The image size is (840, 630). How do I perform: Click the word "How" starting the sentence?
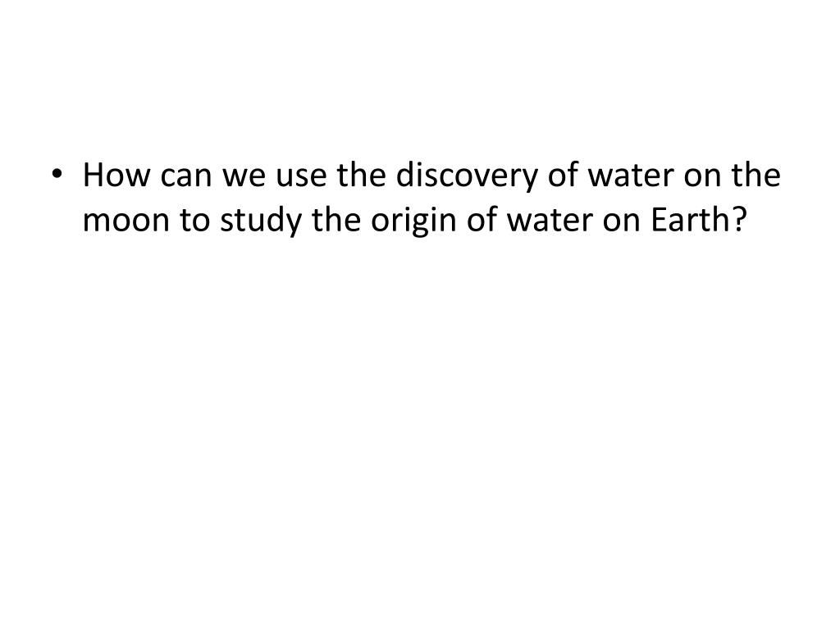[116, 175]
